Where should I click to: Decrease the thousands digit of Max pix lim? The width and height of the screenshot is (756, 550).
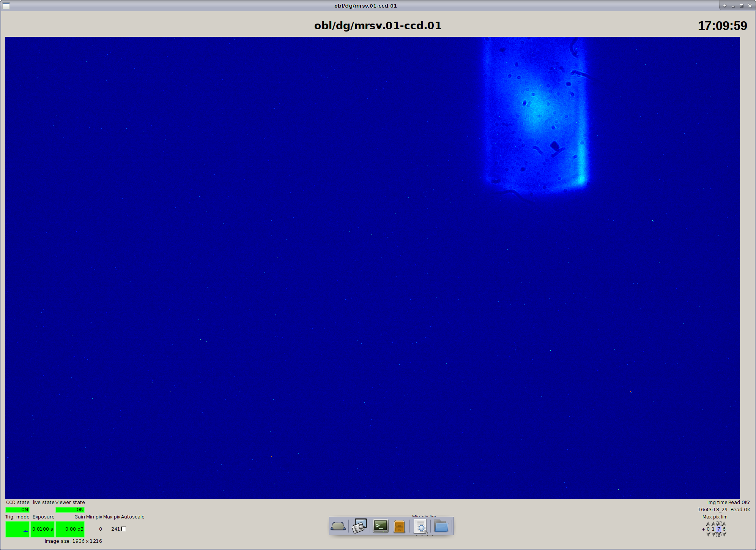tap(708, 534)
